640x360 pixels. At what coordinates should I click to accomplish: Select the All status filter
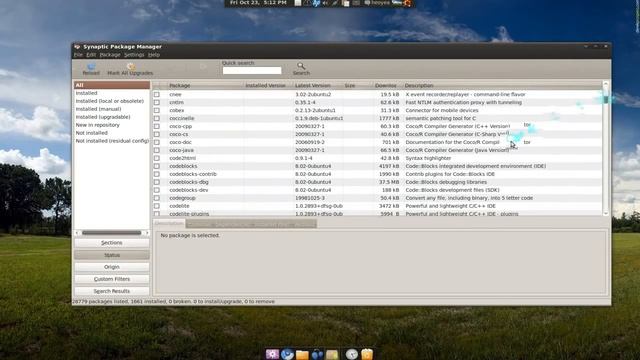pos(112,85)
